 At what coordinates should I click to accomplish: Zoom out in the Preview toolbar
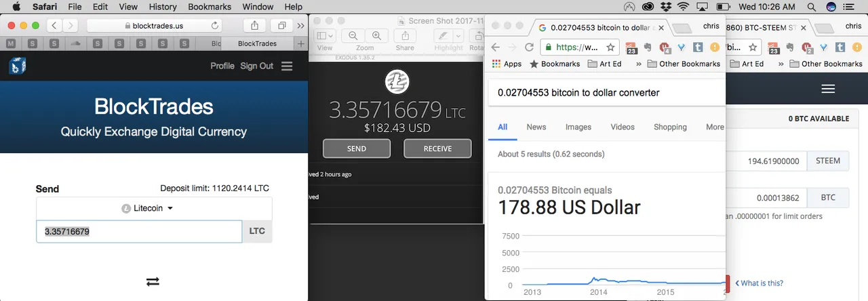353,36
